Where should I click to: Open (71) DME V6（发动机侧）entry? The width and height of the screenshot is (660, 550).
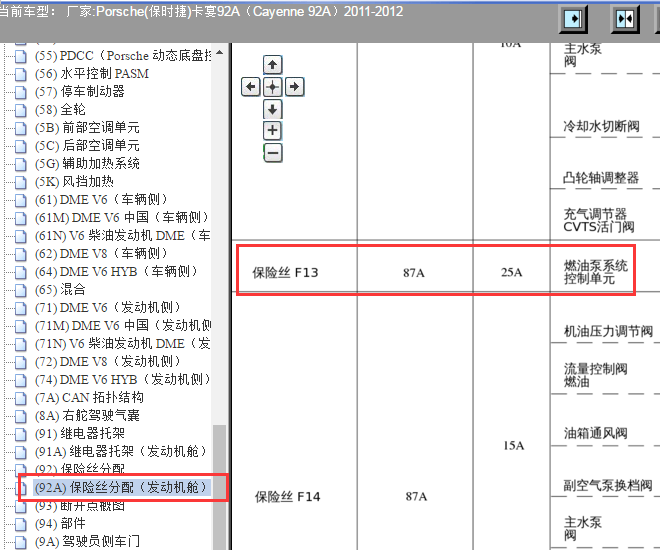(107, 308)
